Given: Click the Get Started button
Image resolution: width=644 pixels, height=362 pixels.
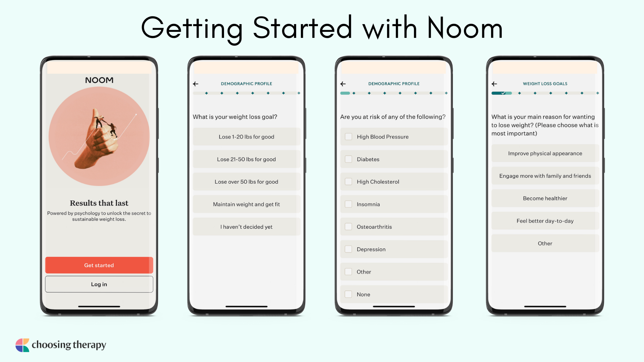Looking at the screenshot, I should 99,265.
